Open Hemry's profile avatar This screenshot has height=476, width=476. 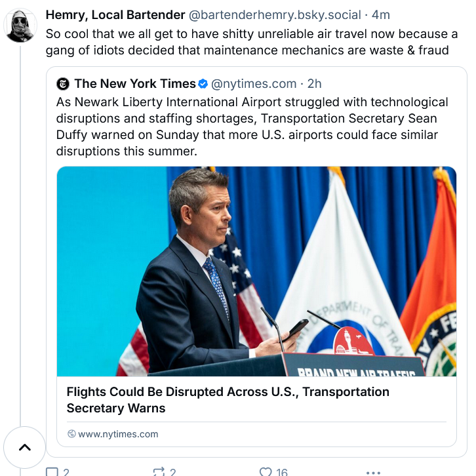pos(20,26)
